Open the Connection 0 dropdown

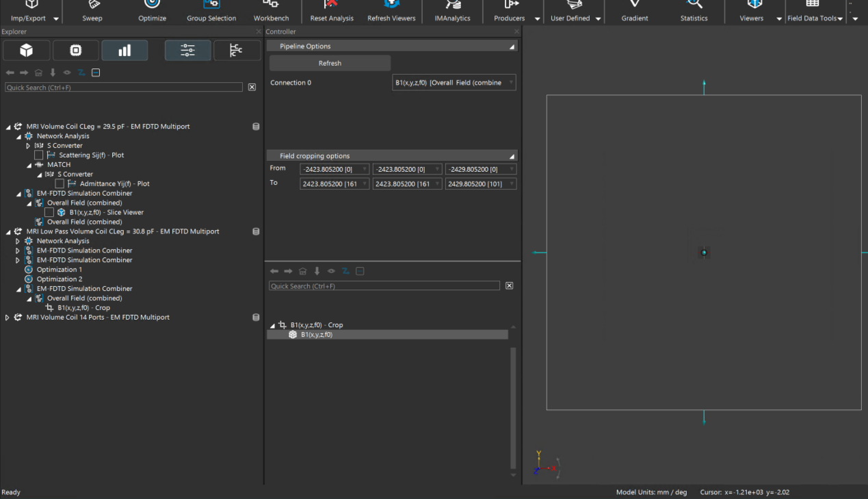454,83
